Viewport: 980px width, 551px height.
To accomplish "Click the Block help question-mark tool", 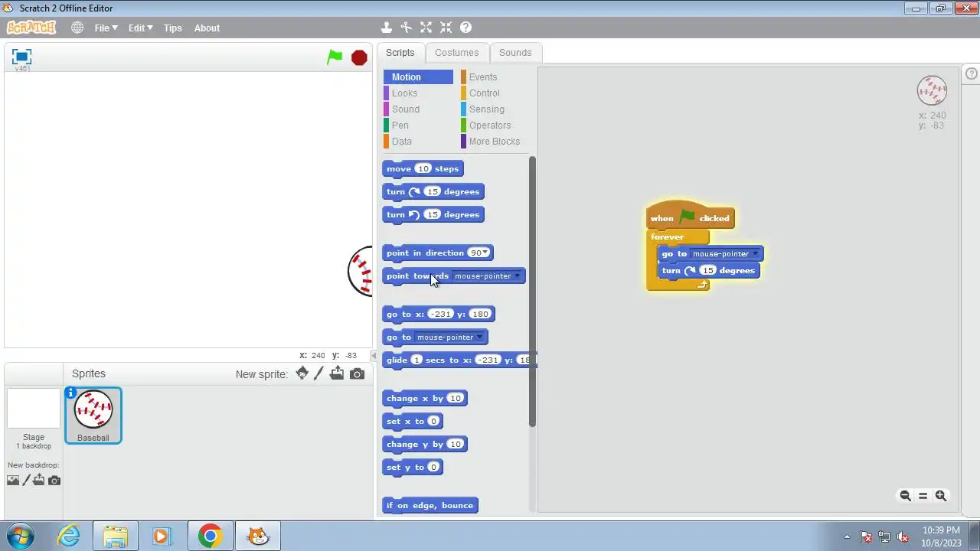I will coord(465,28).
